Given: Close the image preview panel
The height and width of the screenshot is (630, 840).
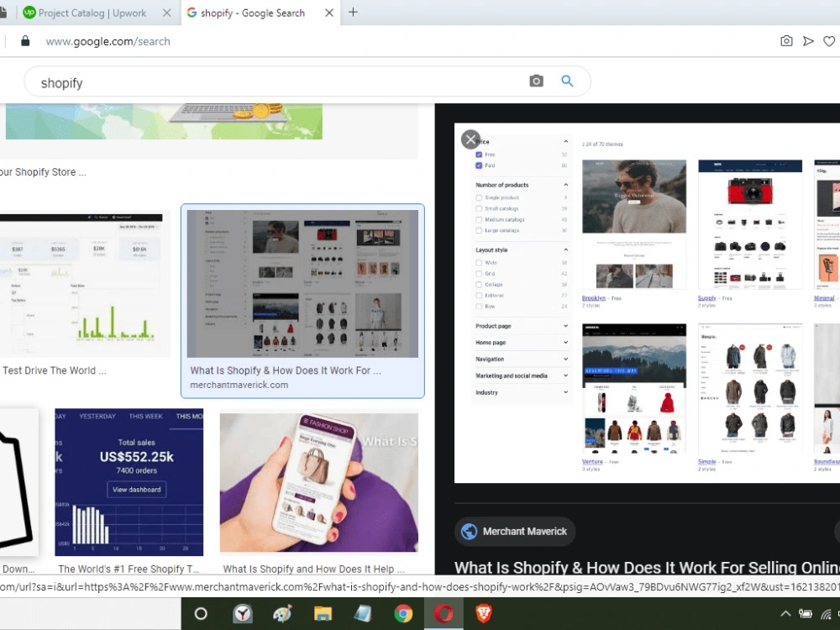Looking at the screenshot, I should [470, 139].
